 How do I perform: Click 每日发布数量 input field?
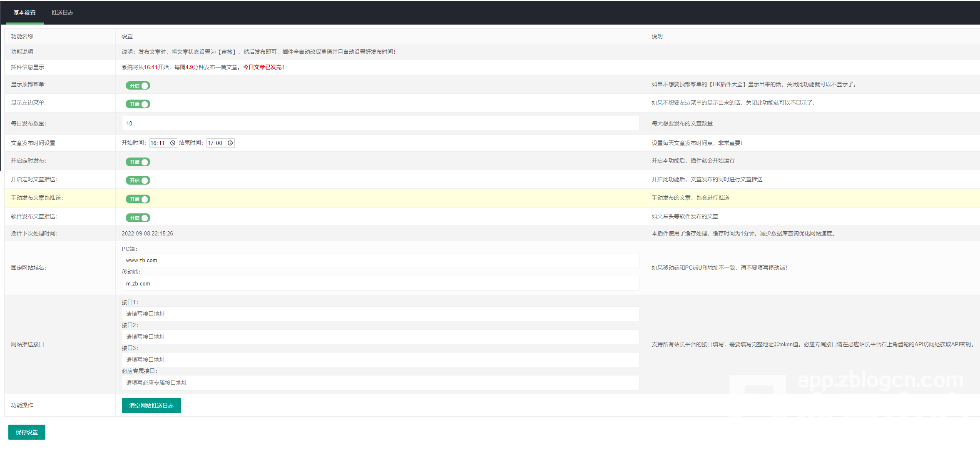tap(380, 123)
